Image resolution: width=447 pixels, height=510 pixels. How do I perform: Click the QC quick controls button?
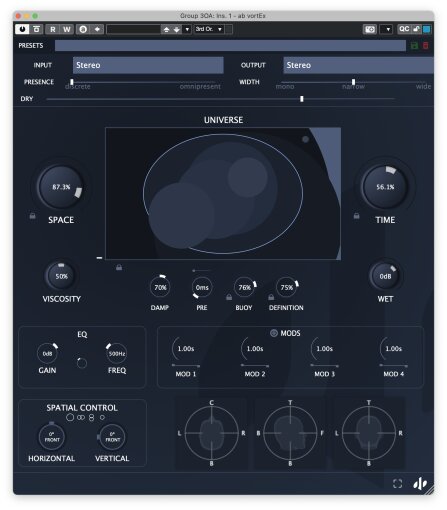pos(404,29)
